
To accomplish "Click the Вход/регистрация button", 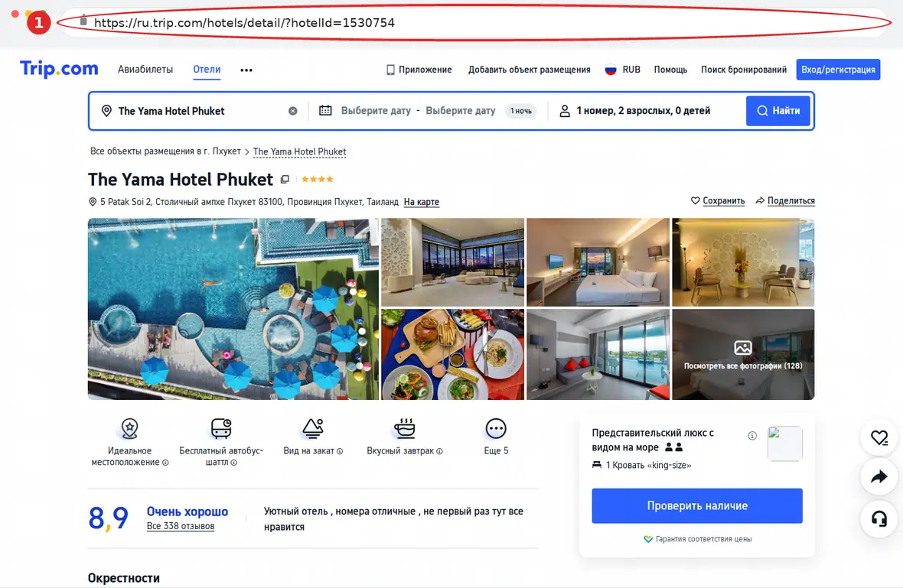I will coord(838,70).
